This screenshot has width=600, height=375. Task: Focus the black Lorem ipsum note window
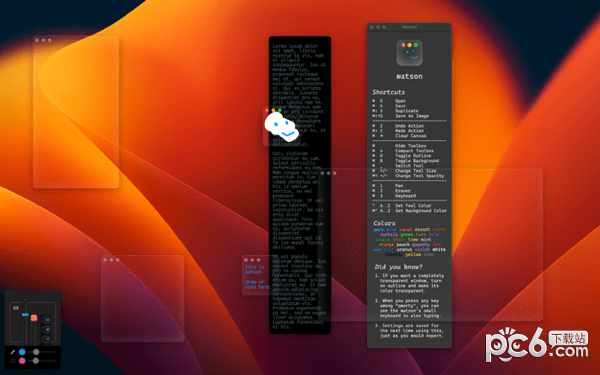(300, 184)
